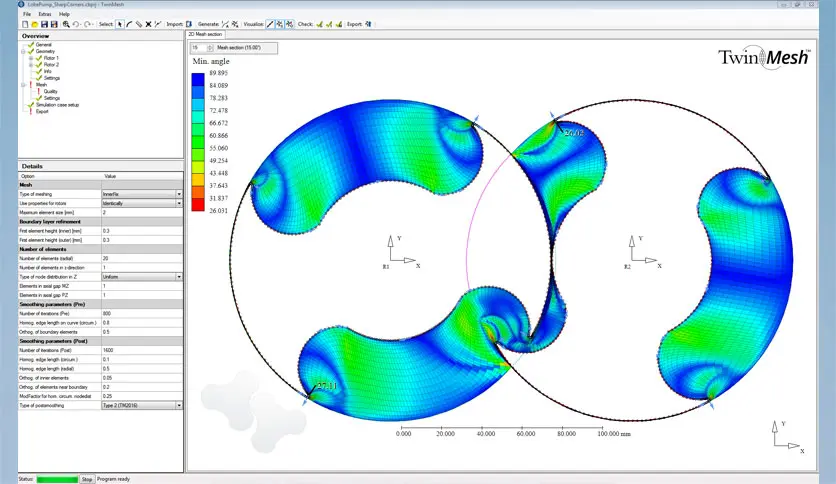Click the first Check green checkmark icon
836x484 pixels.
coord(319,24)
